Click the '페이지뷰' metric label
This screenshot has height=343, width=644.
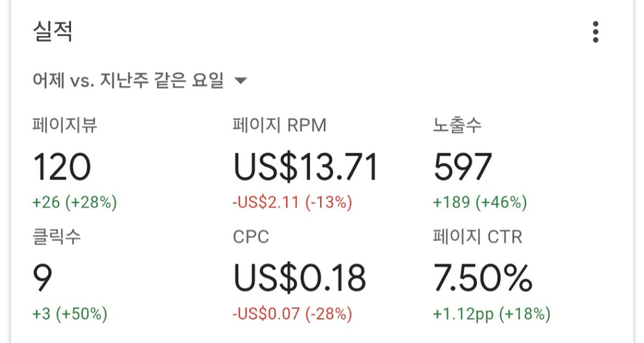65,126
